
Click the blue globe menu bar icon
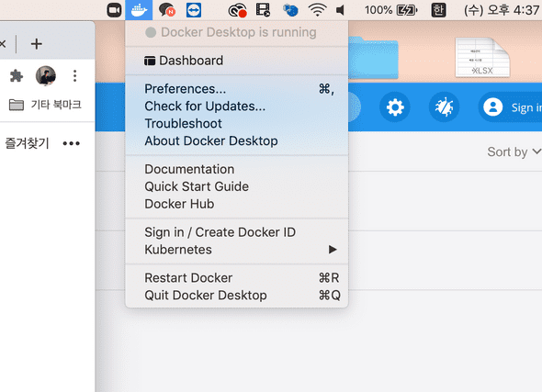pos(290,10)
